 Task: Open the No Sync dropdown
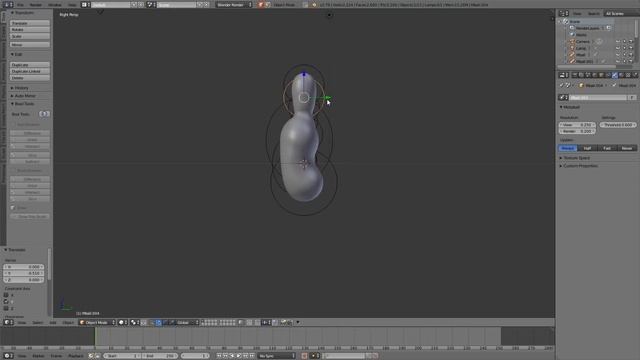click(x=276, y=356)
